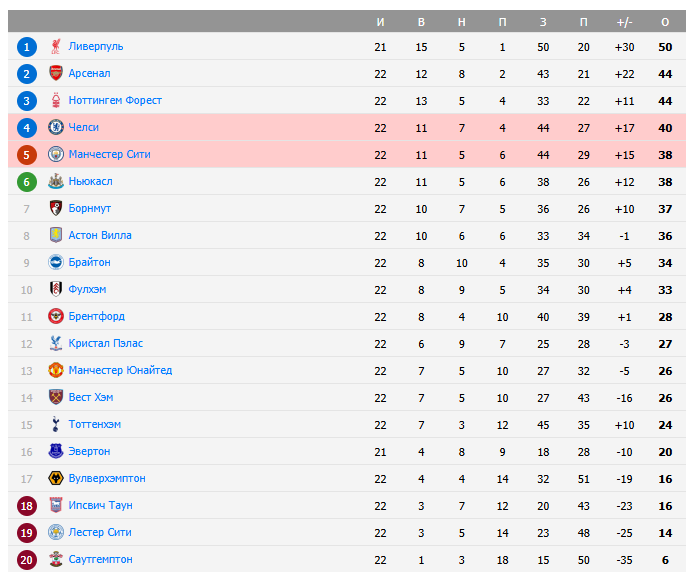Click the +/- goal difference column header
Viewport: 691px width, 582px height.
[x=625, y=22]
